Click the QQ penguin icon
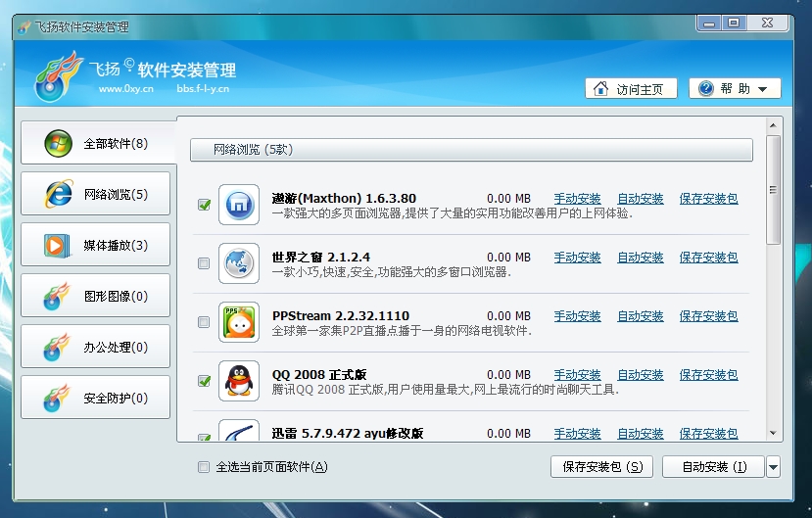Viewport: 812px width, 518px height. click(239, 380)
